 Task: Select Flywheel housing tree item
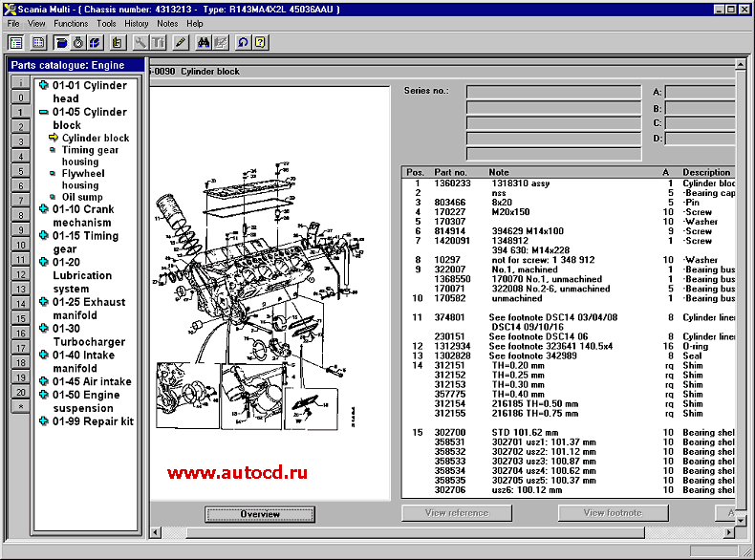point(83,179)
